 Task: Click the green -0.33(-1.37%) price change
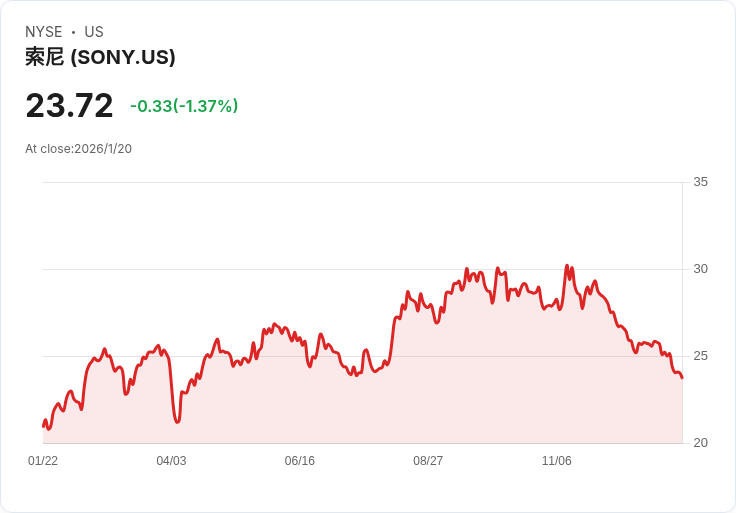[184, 106]
